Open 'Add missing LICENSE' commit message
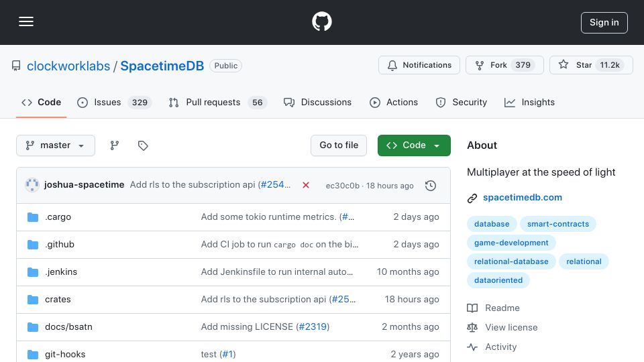This screenshot has width=644, height=362. tap(247, 327)
